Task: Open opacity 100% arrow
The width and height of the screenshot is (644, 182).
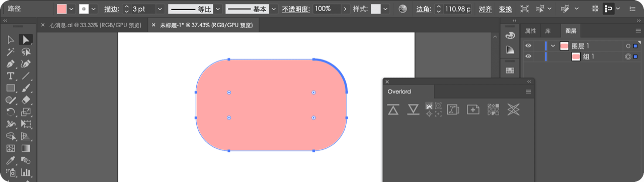Action: click(345, 9)
